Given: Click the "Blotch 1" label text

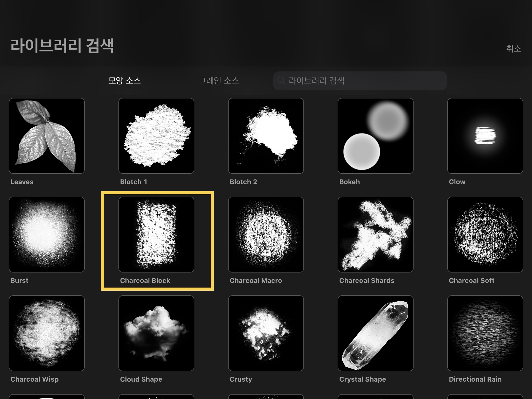Looking at the screenshot, I should click(134, 182).
